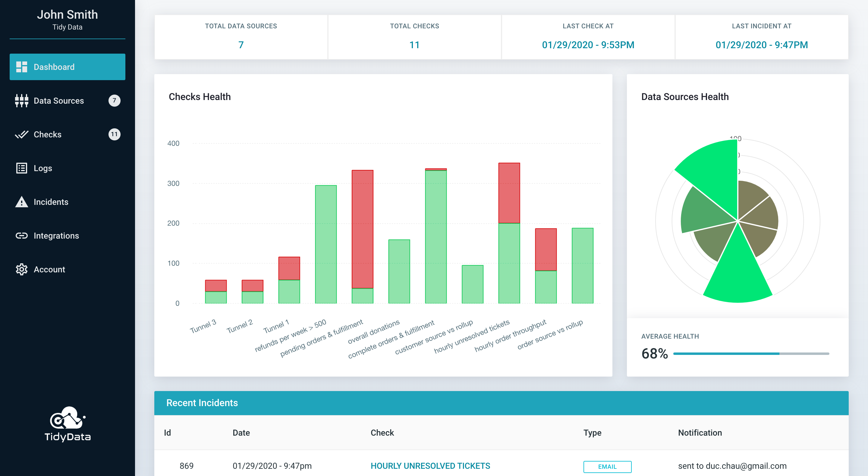Screen dimensions: 868x476
Task: Click the Account gear icon
Action: click(x=22, y=269)
